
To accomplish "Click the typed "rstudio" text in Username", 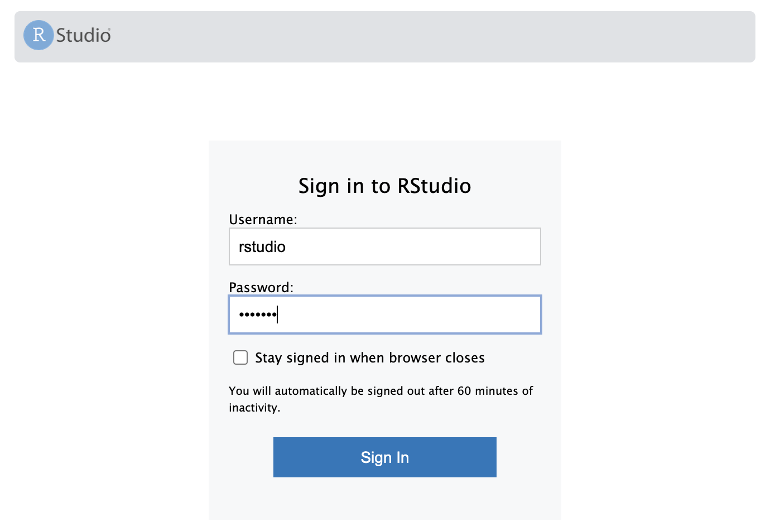I will click(x=262, y=247).
